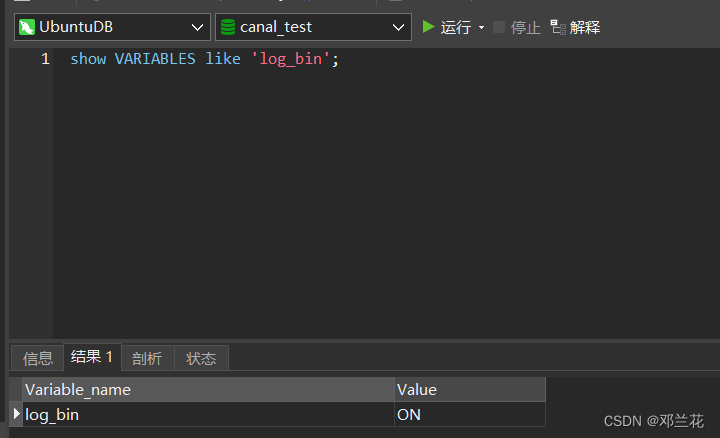Open the UbuntuDB connection dropdown
Viewport: 720px width, 438px height.
pyautogui.click(x=112, y=27)
